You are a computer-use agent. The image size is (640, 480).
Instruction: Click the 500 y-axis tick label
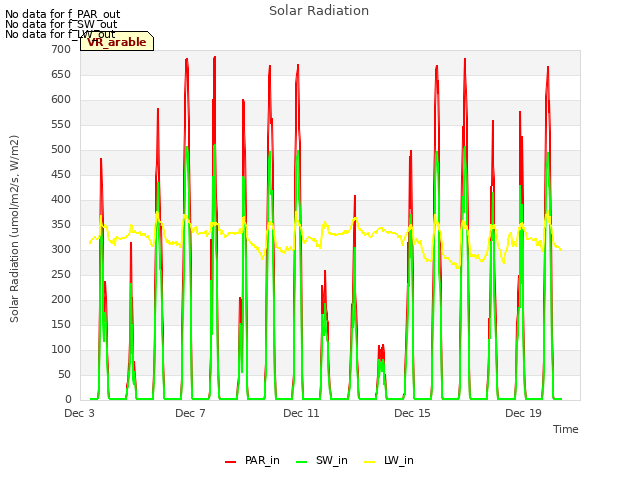point(61,150)
